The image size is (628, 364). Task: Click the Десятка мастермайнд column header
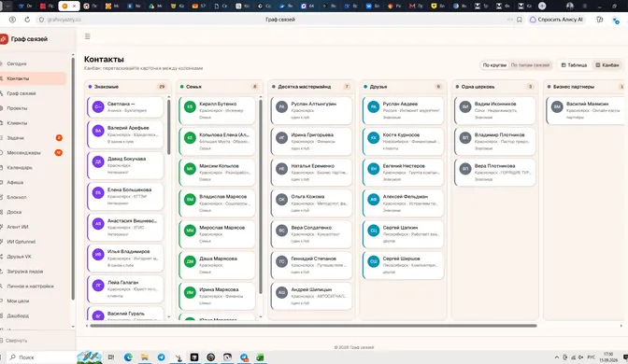tap(311, 87)
